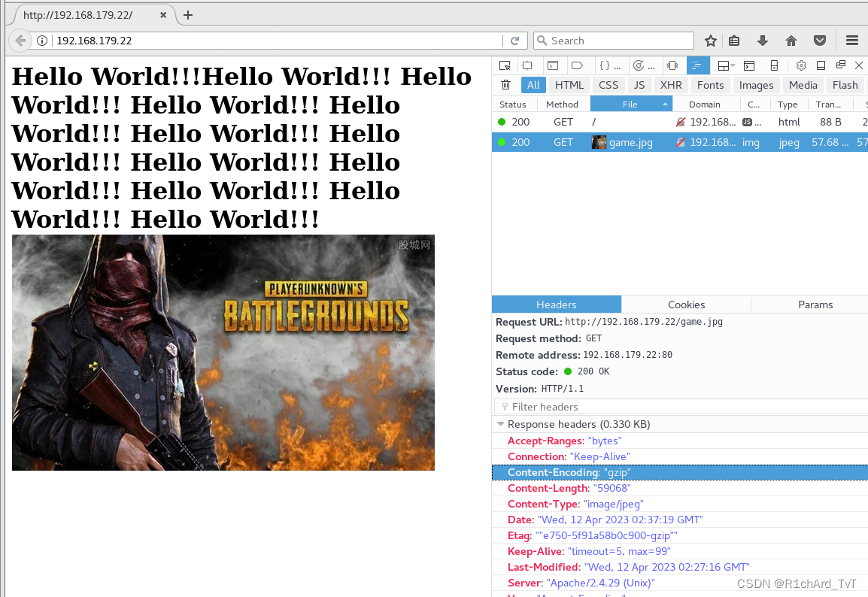Sort requests by Type column
868x597 pixels.
click(788, 104)
